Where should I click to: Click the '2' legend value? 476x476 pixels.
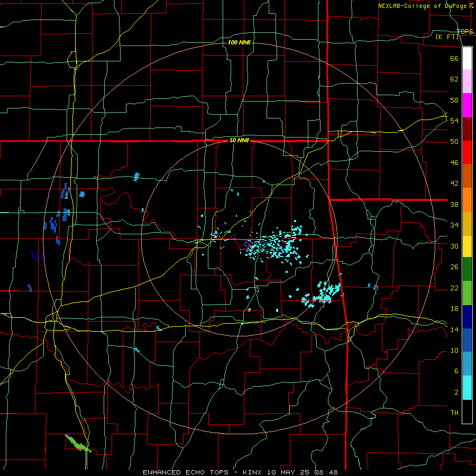[x=456, y=392]
